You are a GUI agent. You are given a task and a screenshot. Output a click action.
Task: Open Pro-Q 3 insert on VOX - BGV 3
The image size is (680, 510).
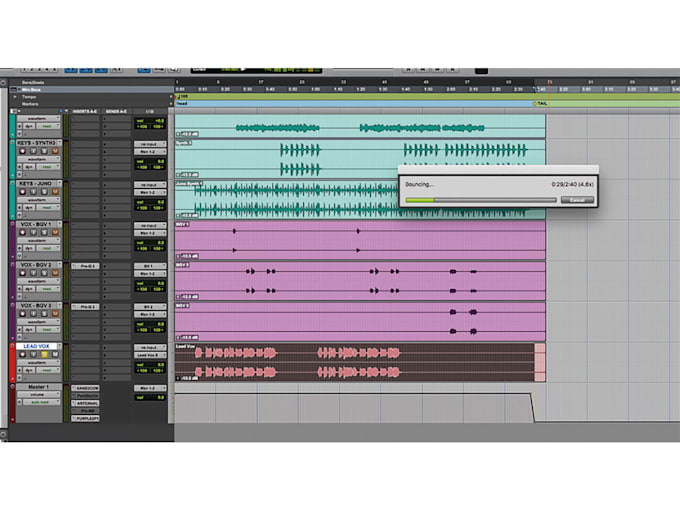(85, 307)
